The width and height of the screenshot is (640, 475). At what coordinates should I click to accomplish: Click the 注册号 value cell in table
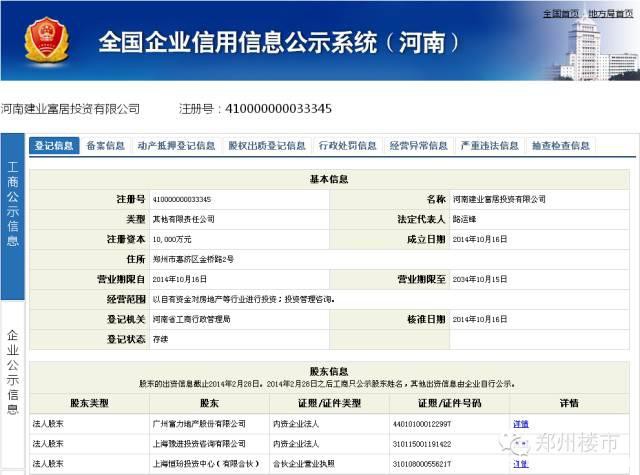(240, 200)
